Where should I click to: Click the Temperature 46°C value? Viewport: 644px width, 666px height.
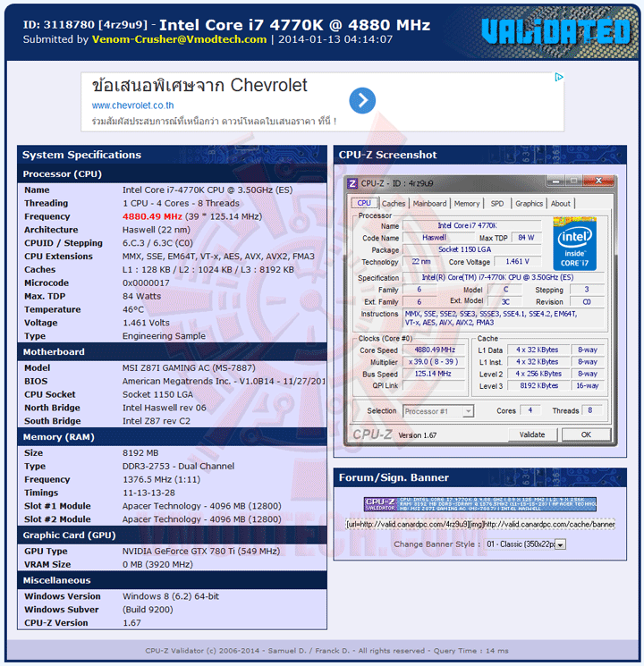pos(133,309)
